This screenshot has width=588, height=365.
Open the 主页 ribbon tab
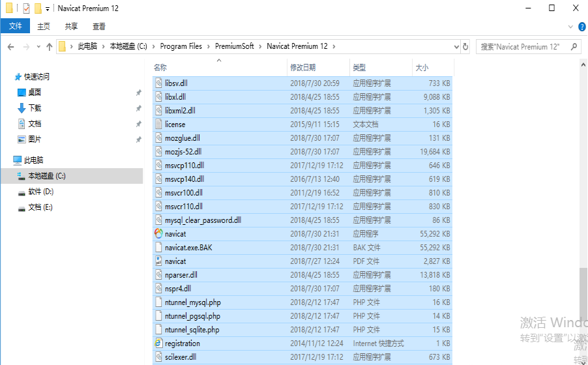coord(44,26)
